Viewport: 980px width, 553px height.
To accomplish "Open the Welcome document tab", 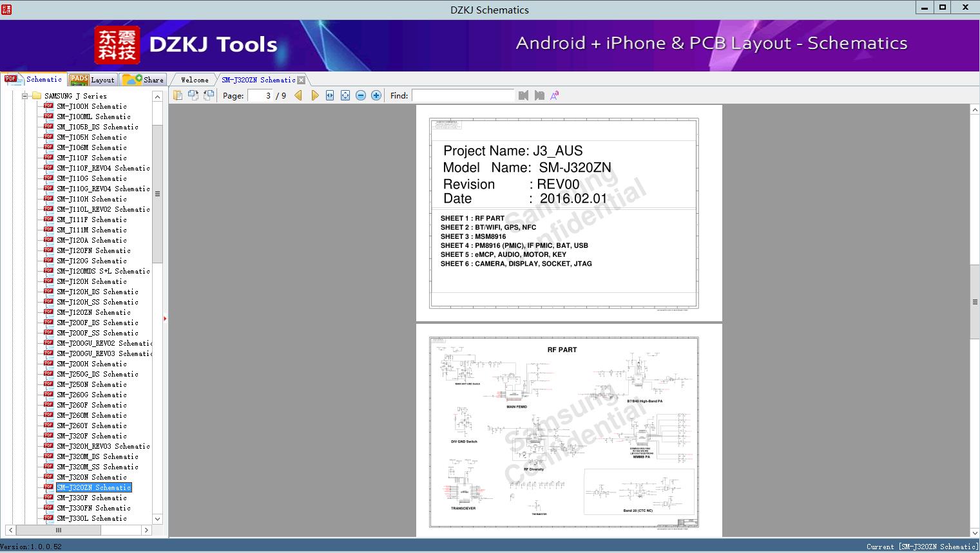I will 195,80.
